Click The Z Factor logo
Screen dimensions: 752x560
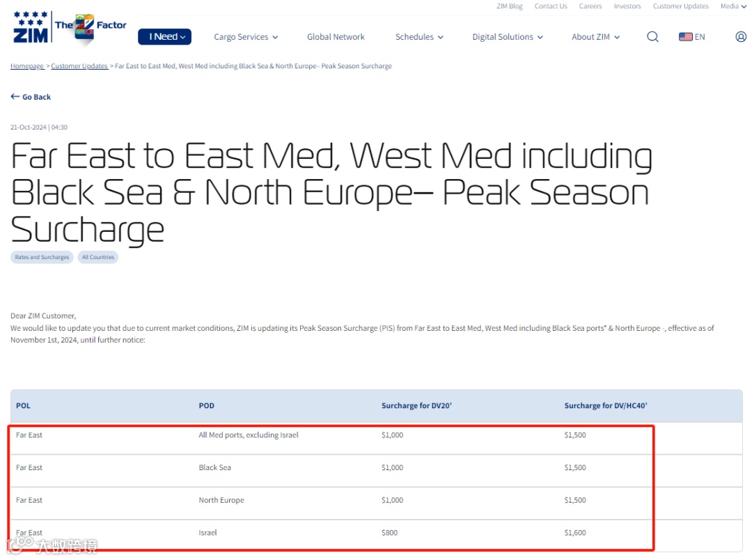click(x=90, y=29)
